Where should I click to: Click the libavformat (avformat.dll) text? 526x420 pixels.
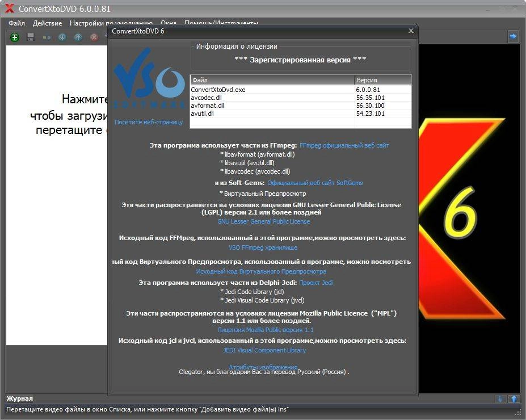tap(258, 154)
